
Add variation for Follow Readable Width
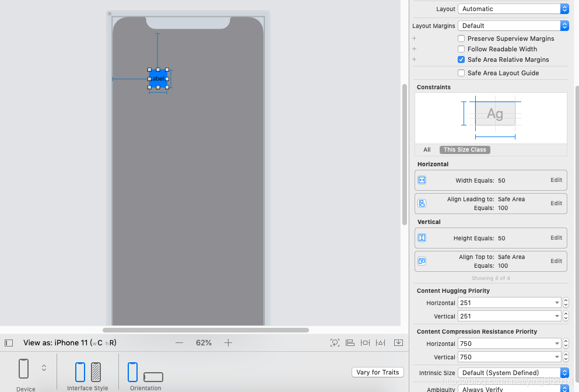[415, 49]
